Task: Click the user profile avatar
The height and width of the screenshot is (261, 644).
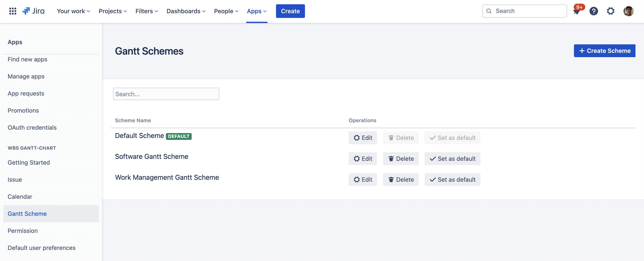Action: pyautogui.click(x=628, y=11)
